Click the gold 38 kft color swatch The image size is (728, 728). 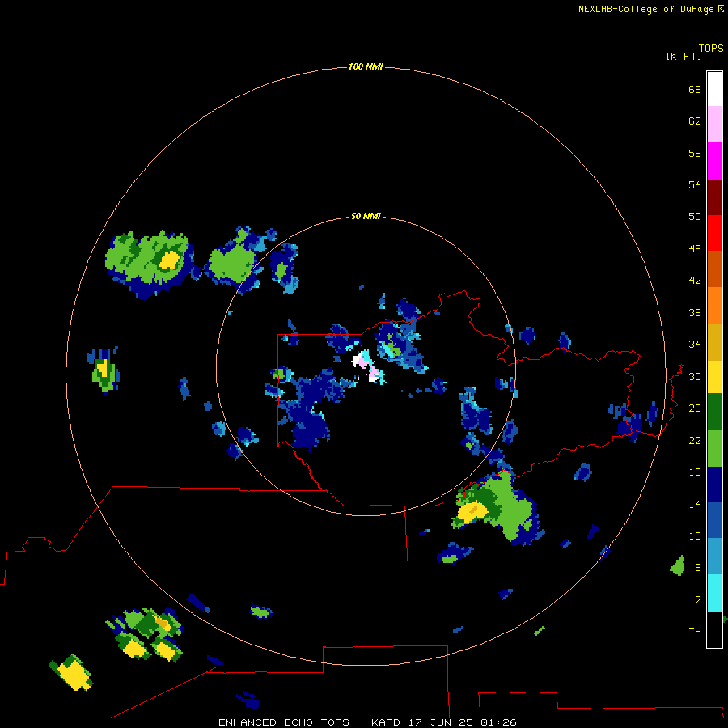coord(714,342)
